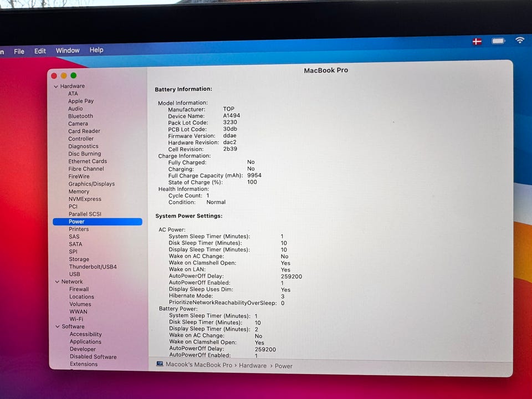Viewport: 532px width, 399px height.
Task: Click the Danish flag input source icon
Action: (477, 42)
